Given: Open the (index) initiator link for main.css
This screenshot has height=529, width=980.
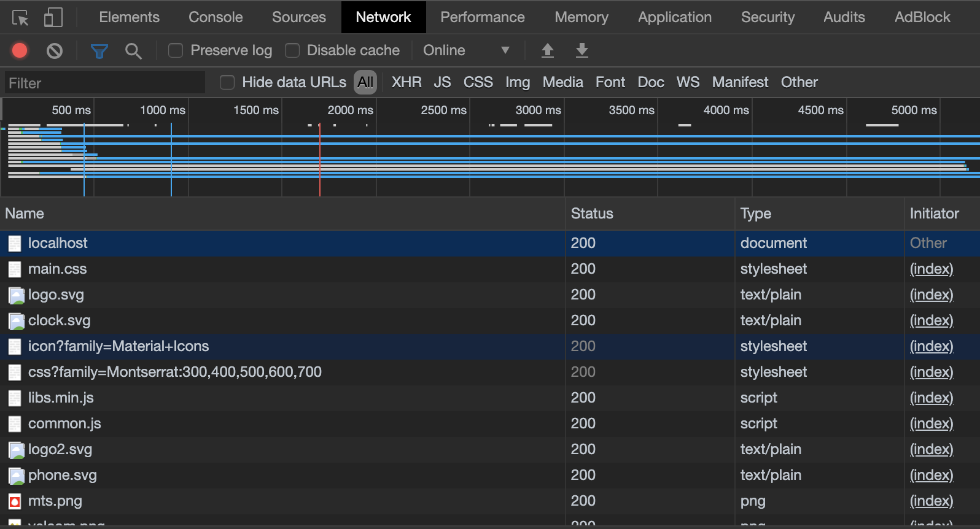Looking at the screenshot, I should (931, 269).
